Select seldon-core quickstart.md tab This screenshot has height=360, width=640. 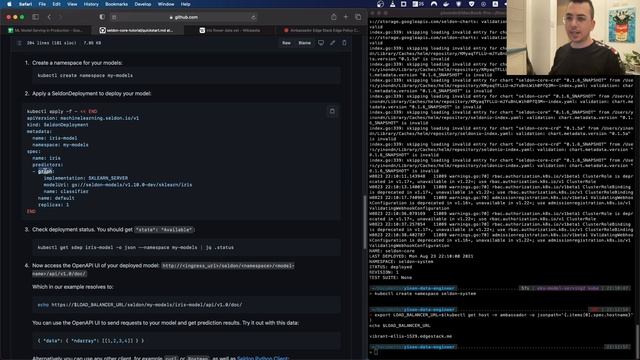click(x=138, y=30)
